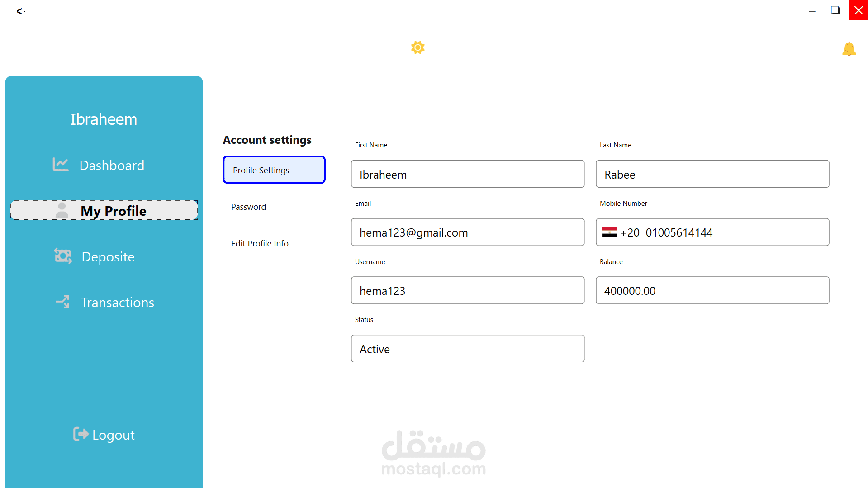Click the +20 country code

point(630,232)
